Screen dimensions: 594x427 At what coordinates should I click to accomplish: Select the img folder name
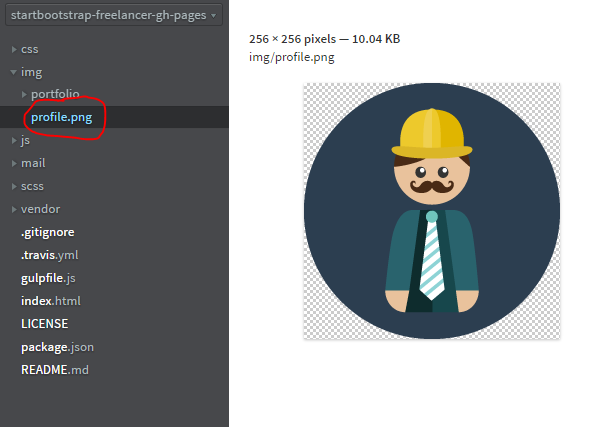click(31, 72)
